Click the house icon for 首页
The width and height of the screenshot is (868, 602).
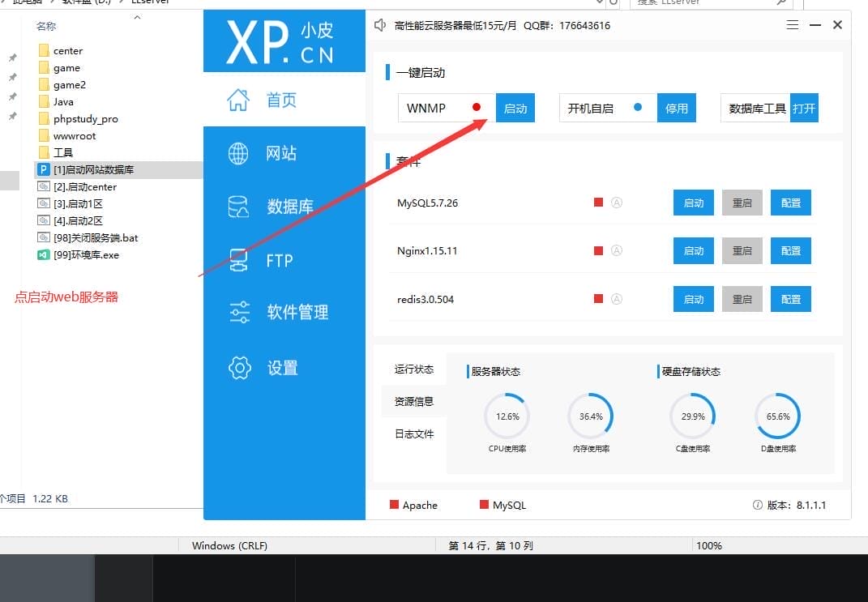pyautogui.click(x=238, y=100)
